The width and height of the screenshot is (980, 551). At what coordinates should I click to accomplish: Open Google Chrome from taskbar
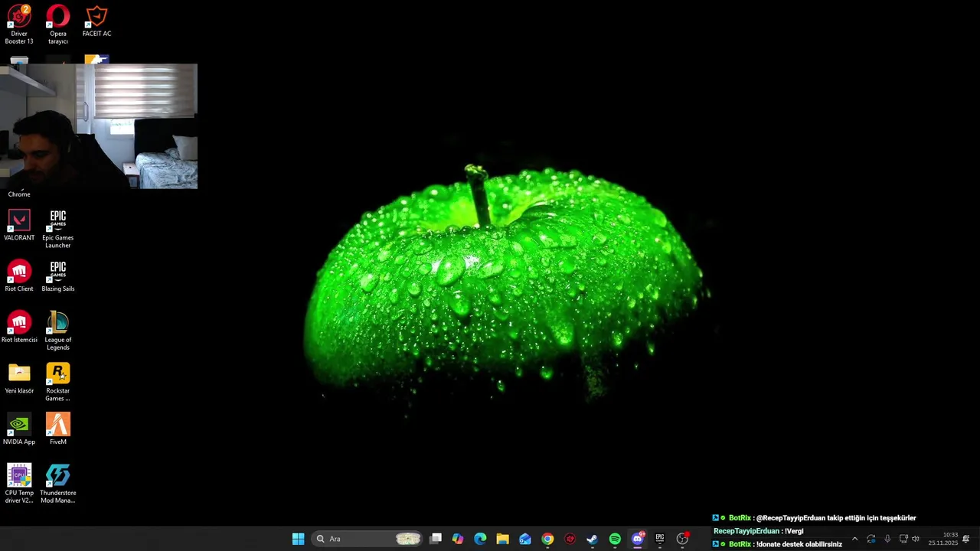[x=547, y=539]
